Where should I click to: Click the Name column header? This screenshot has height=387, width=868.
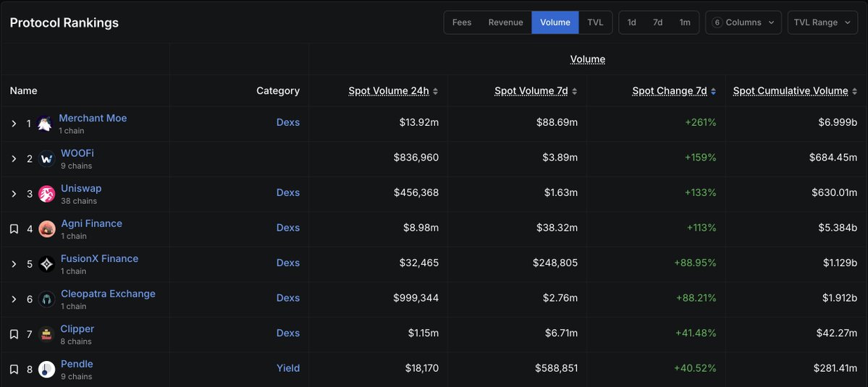[x=23, y=91]
